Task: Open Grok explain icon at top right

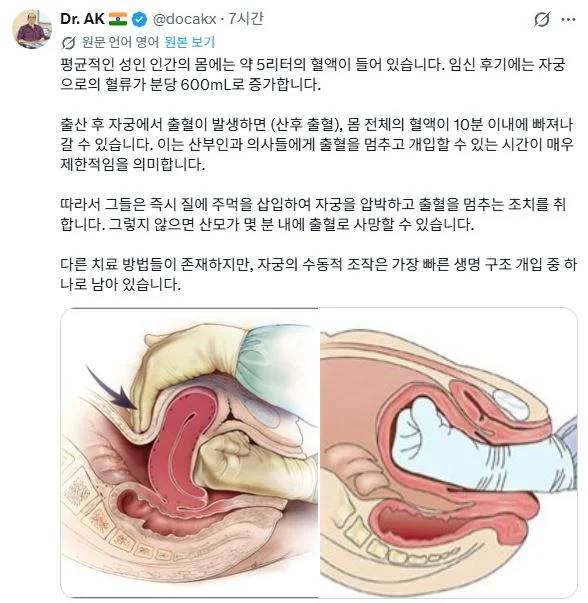Action: (x=541, y=19)
